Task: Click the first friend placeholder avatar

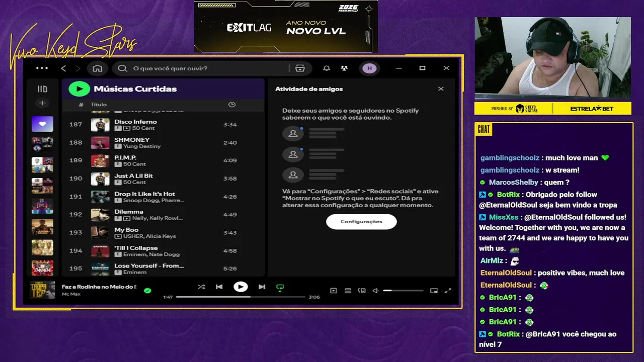Action: (293, 134)
